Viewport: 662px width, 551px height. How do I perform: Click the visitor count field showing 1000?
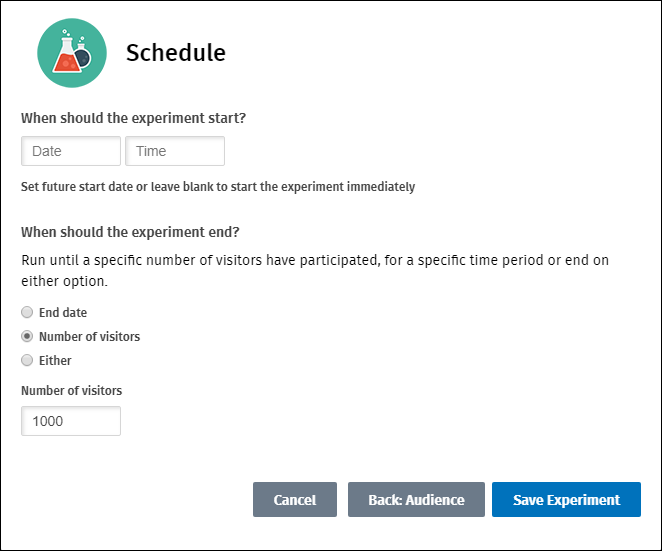71,421
